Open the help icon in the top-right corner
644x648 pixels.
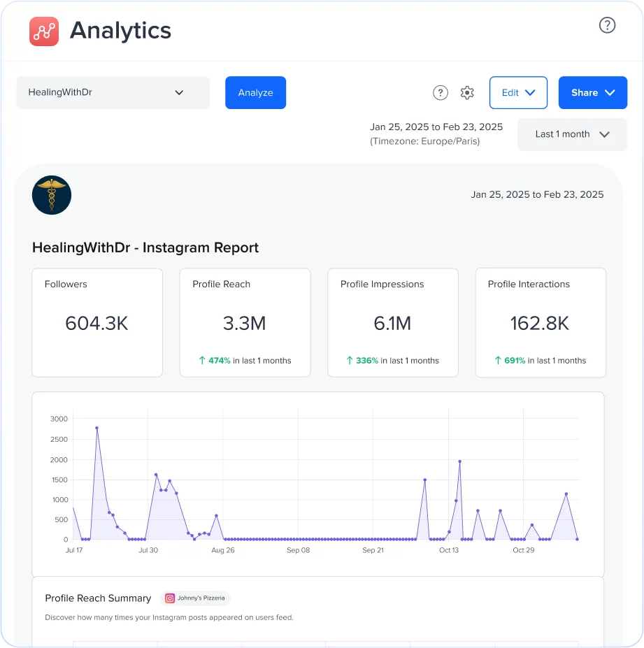click(607, 25)
